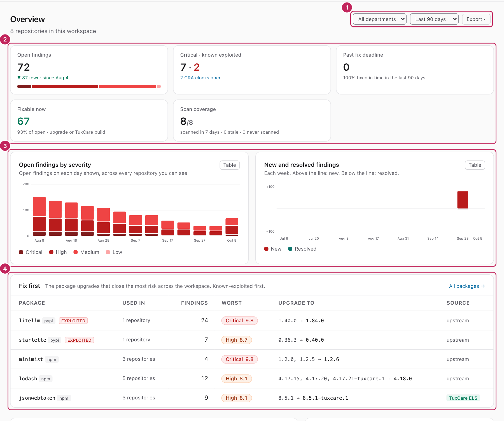Show Open findings by severity as table
The image size is (504, 421).
230,165
